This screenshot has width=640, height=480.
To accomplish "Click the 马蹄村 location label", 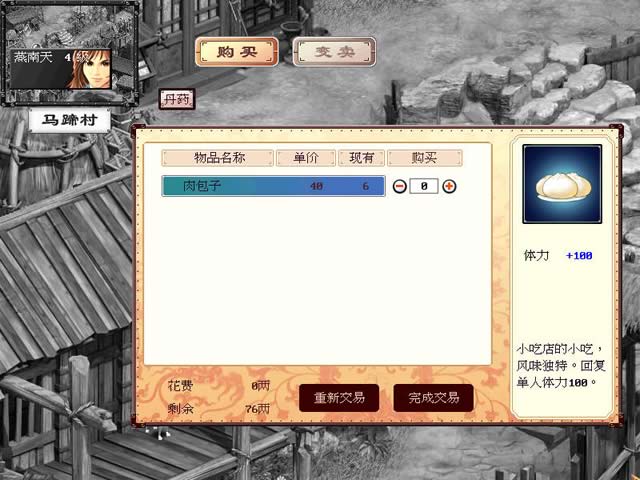I will tap(70, 120).
